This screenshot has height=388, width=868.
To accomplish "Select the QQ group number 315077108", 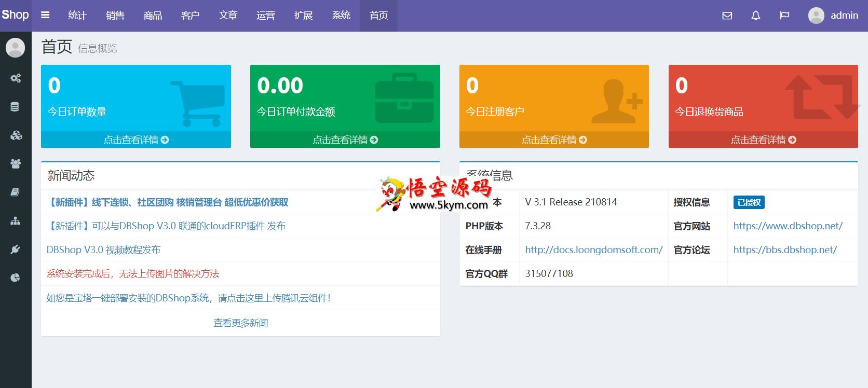I will (x=549, y=274).
